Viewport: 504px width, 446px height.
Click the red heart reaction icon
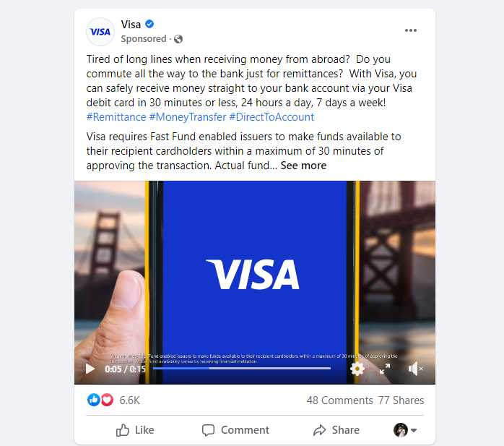[107, 400]
